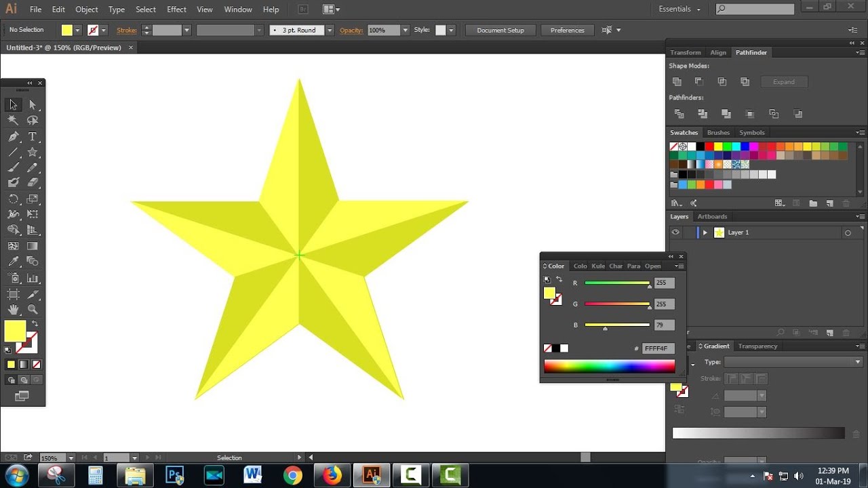Select the Selection tool arrow
868x488 pixels.
13,104
